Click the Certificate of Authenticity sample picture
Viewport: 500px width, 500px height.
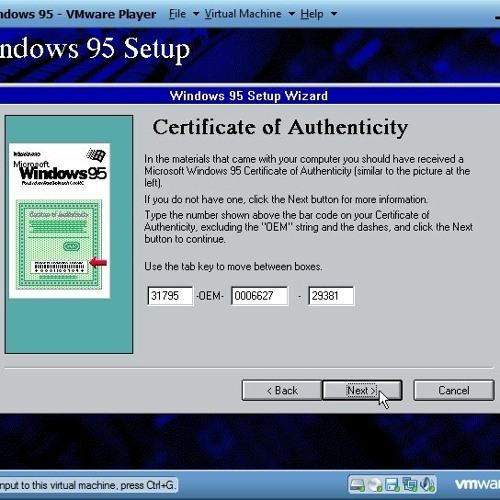(60, 221)
